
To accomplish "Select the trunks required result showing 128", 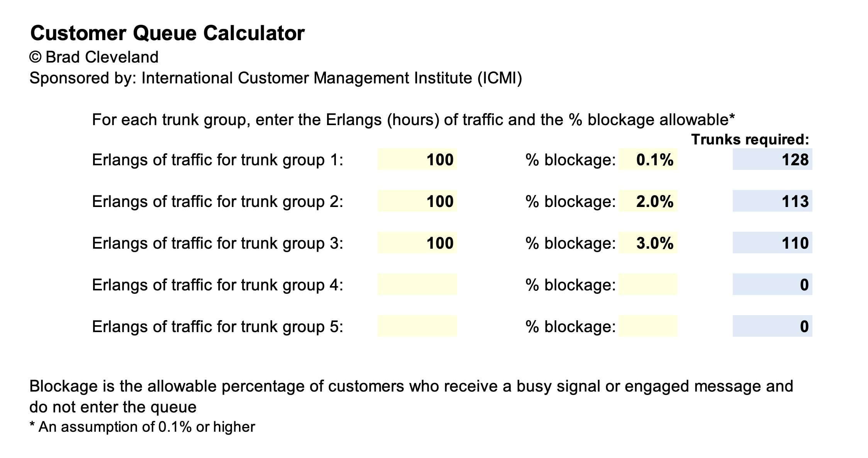I will coord(772,159).
